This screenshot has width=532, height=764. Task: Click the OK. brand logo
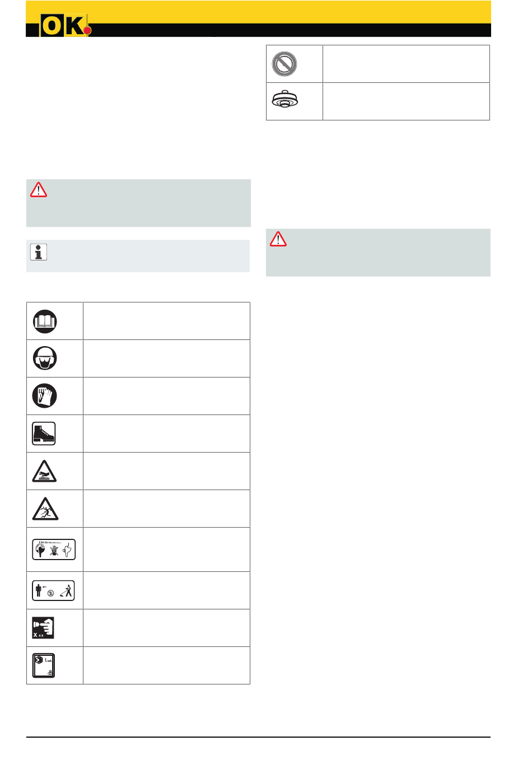65,26
